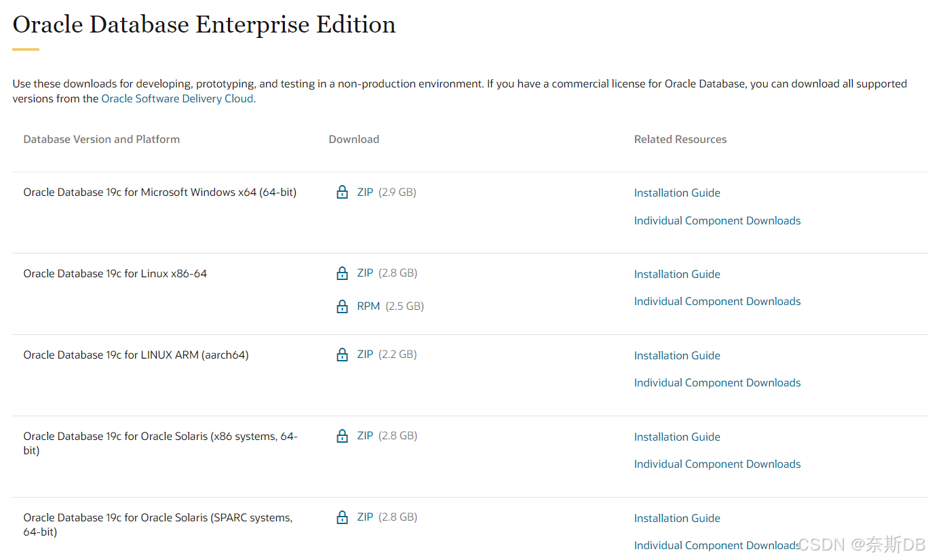The height and width of the screenshot is (560, 928).
Task: Open Installation Guide for Windows x64
Action: (677, 193)
